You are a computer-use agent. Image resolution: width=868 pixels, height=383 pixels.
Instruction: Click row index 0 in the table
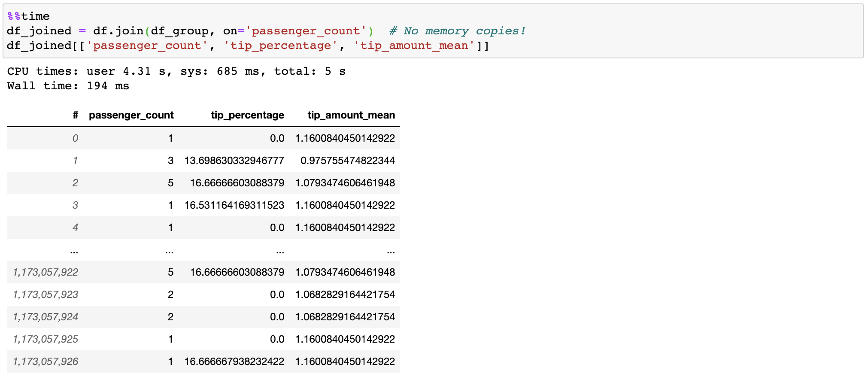click(75, 138)
